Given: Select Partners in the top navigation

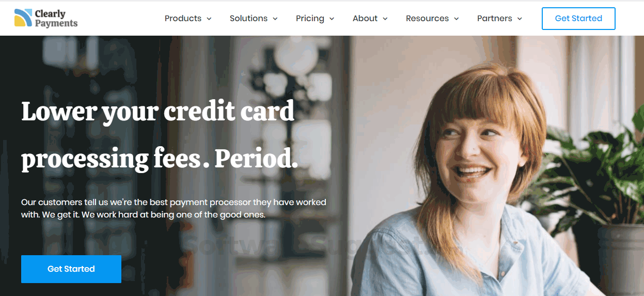Looking at the screenshot, I should [x=494, y=18].
